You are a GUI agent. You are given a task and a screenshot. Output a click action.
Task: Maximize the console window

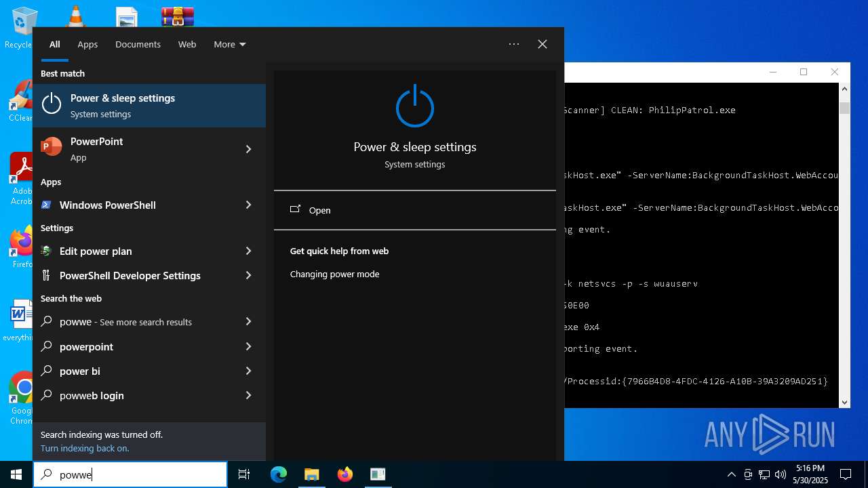804,72
